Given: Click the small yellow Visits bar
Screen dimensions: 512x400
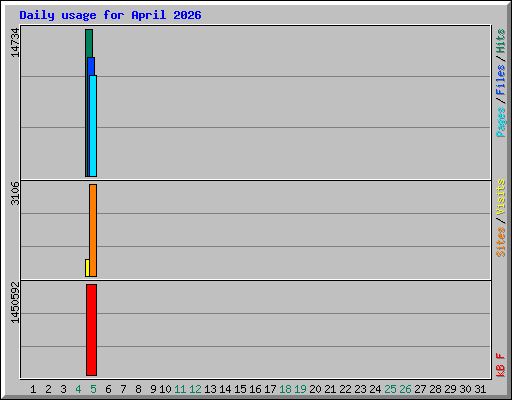Looking at the screenshot, I should click(87, 268).
